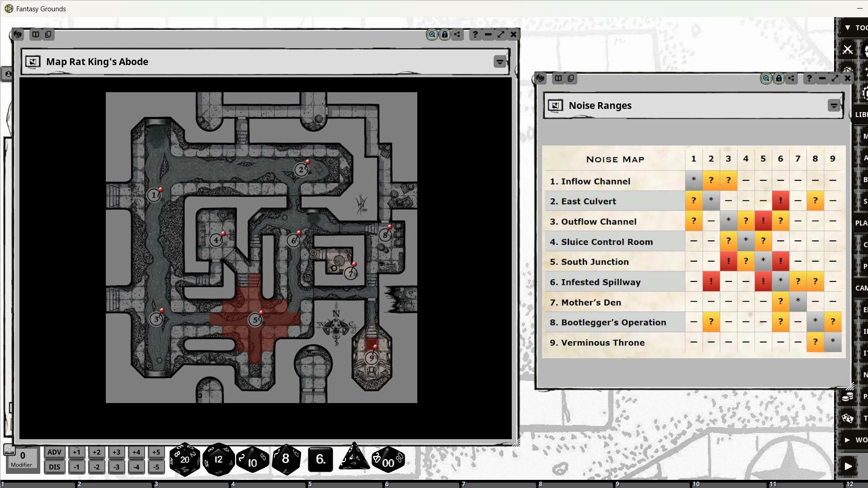Click the stacked coins icon in the right sidebar

[x=848, y=396]
